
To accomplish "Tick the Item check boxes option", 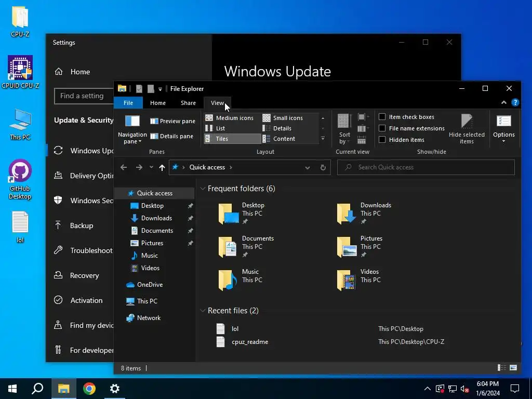I will (x=406, y=117).
